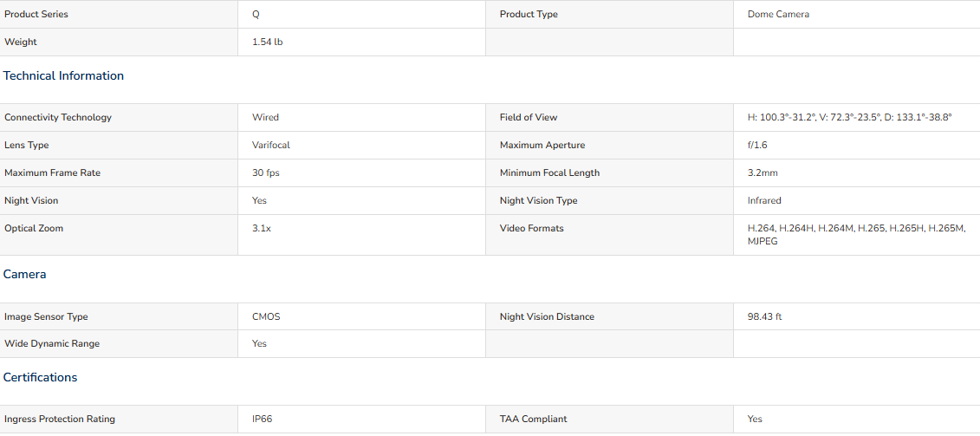980x436 pixels.
Task: Select the 3.1x optical zoom value
Action: [x=262, y=228]
